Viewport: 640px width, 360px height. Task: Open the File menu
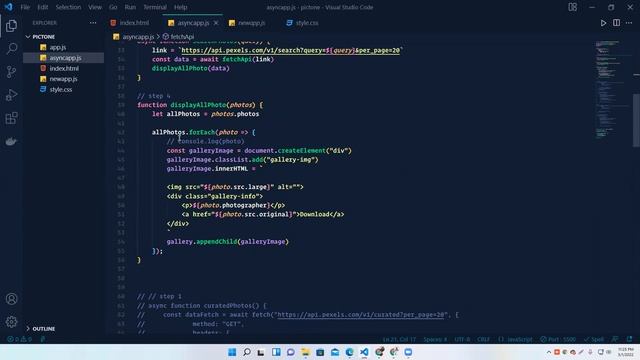coord(25,7)
